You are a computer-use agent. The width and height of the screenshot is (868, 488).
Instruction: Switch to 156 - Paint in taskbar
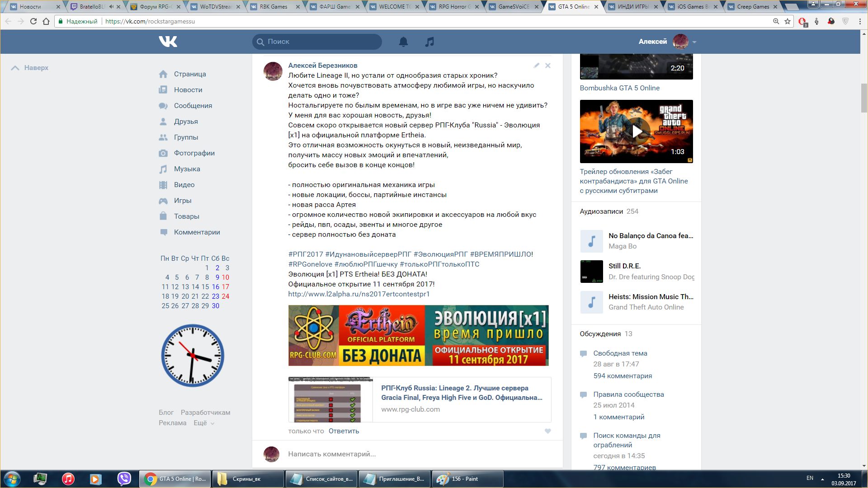click(x=467, y=479)
